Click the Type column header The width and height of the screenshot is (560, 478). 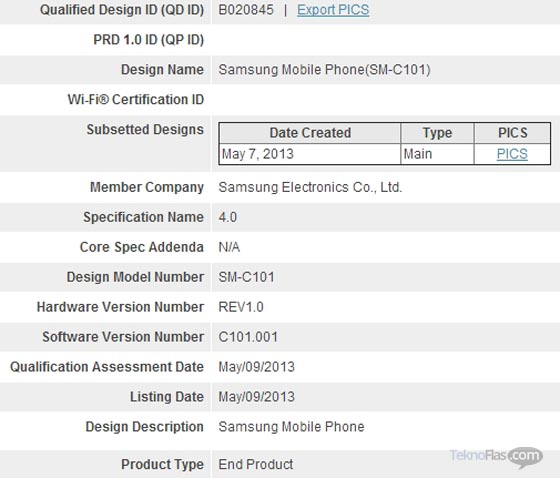(x=438, y=133)
